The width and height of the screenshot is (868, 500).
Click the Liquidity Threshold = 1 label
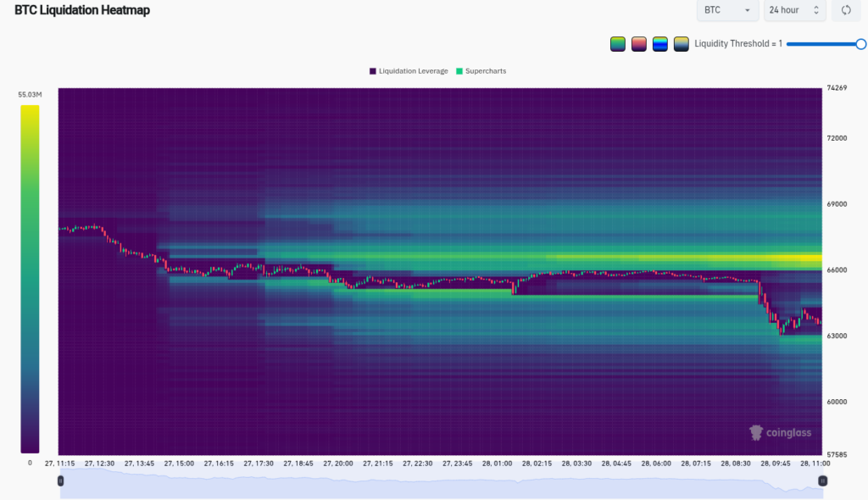(x=738, y=42)
